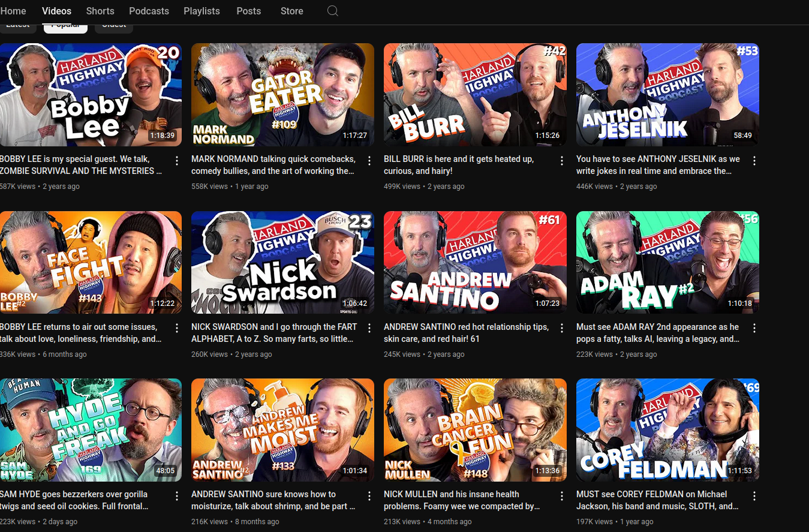Screen dimensions: 809x532
Task: Click the '197K views • 1 year ago' text
Action: [615, 522]
